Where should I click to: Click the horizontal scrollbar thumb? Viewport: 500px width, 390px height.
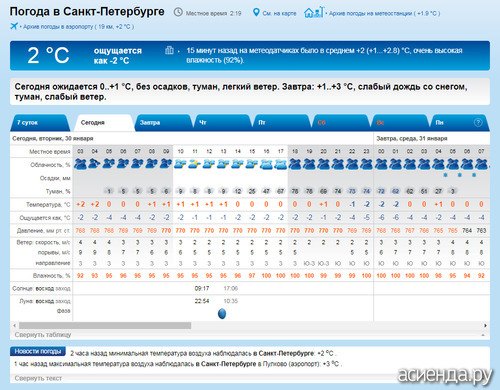pyautogui.click(x=105, y=325)
